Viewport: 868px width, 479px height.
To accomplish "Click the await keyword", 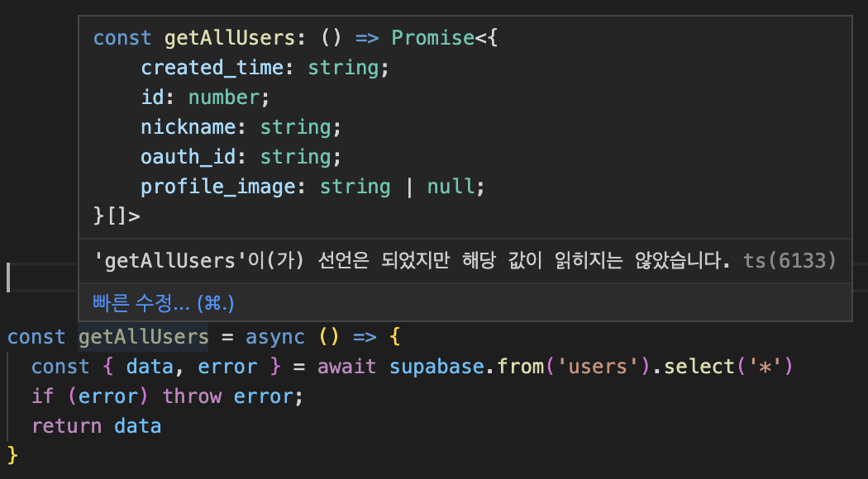I will pos(346,367).
